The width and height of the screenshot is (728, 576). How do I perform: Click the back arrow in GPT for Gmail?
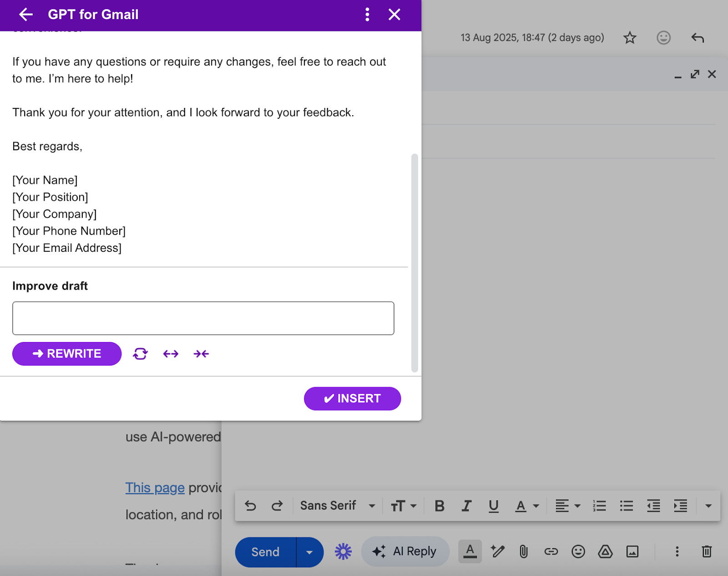coord(26,15)
